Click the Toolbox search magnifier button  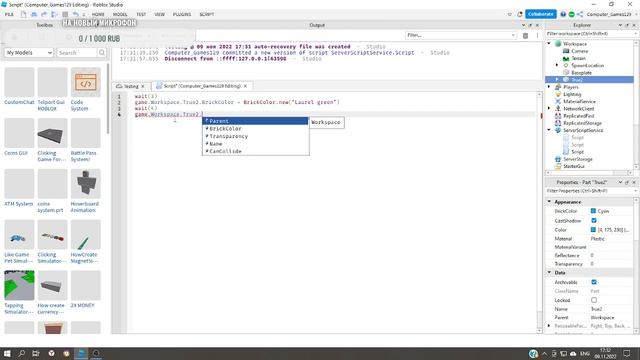[x=102, y=53]
